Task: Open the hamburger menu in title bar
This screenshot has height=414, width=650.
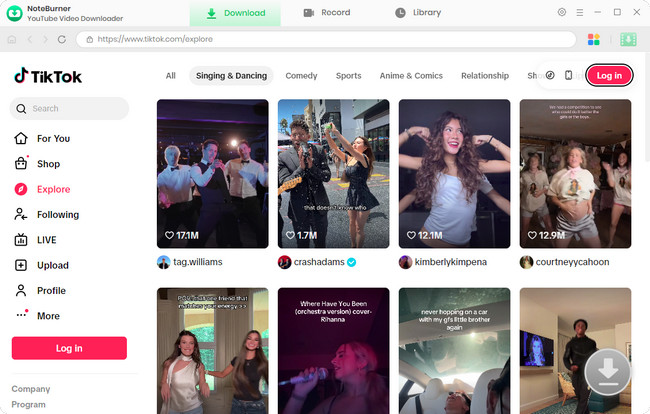Action: pos(580,13)
